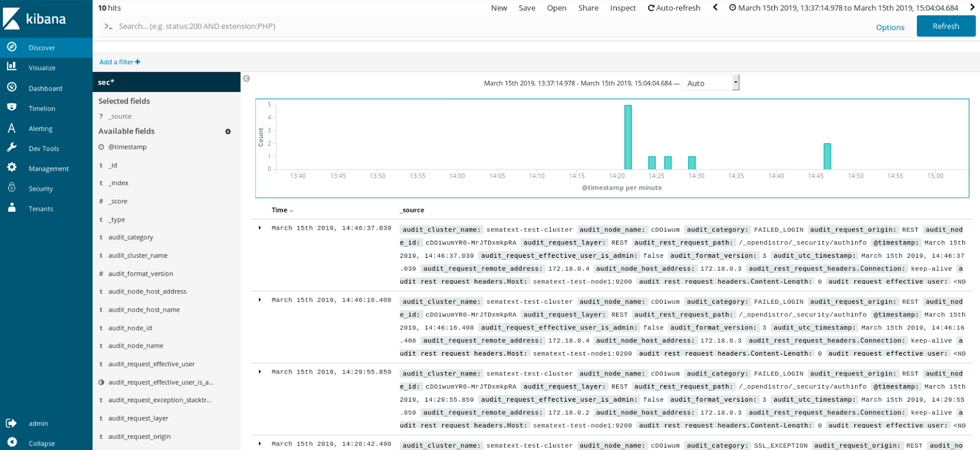Screen dimensions: 980x450
Task: Click the Kibana logo
Action: pos(34,18)
